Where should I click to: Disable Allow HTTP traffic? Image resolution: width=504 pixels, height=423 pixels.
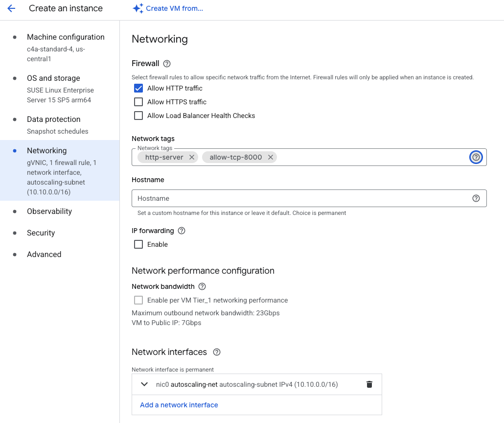pyautogui.click(x=138, y=88)
